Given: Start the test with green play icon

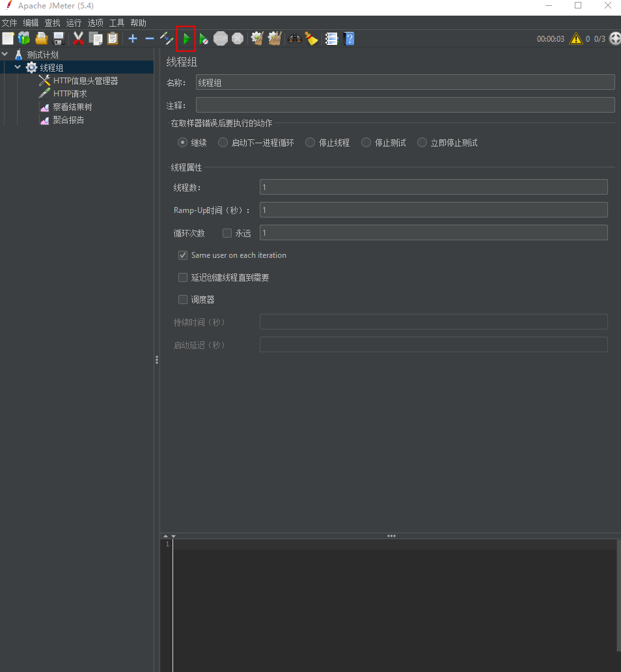Looking at the screenshot, I should click(186, 38).
